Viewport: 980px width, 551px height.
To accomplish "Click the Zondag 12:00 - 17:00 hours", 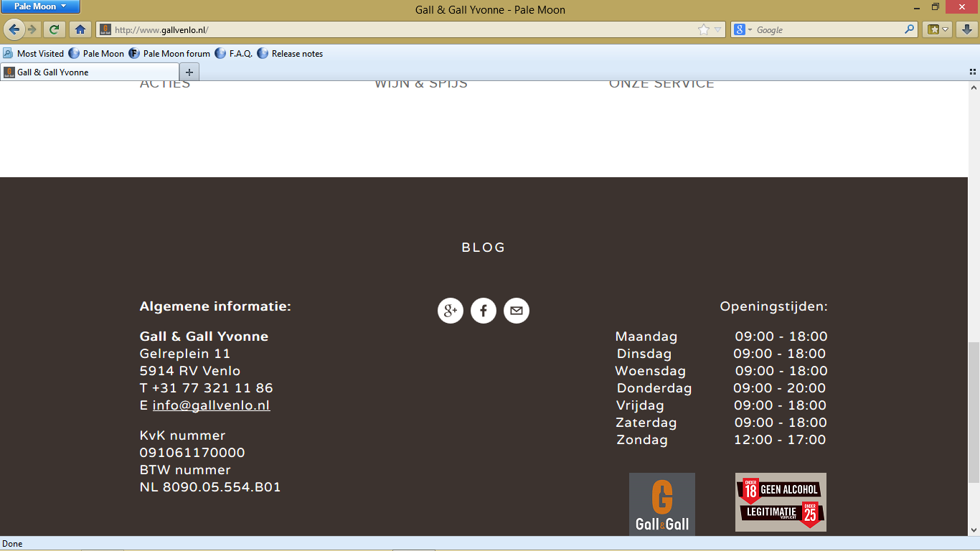I will pyautogui.click(x=721, y=440).
